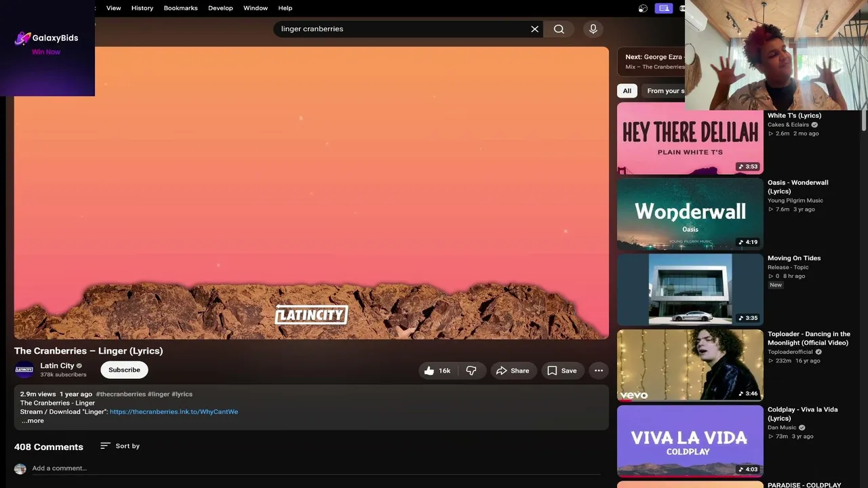Click The Cranberries – Linger (Lyrics) title
The height and width of the screenshot is (488, 868).
(89, 351)
